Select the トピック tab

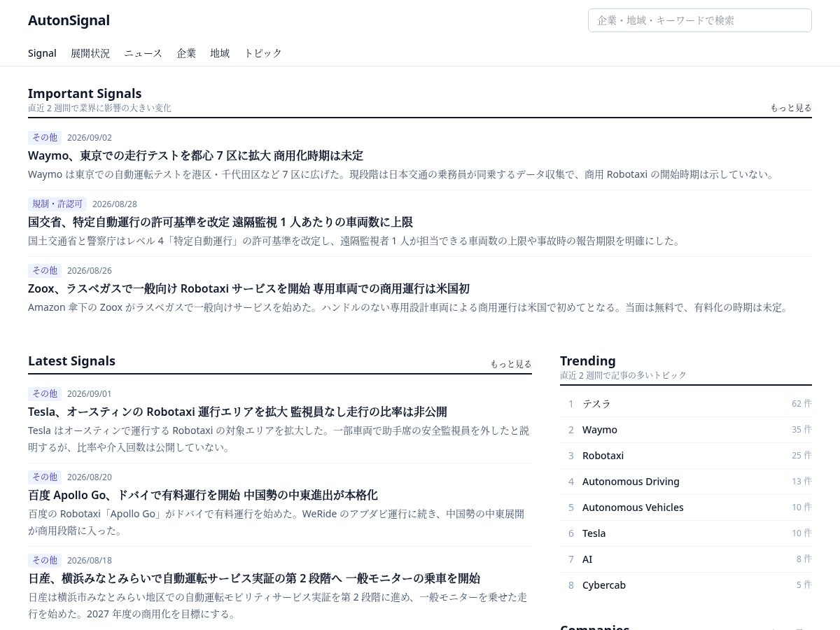pos(263,53)
